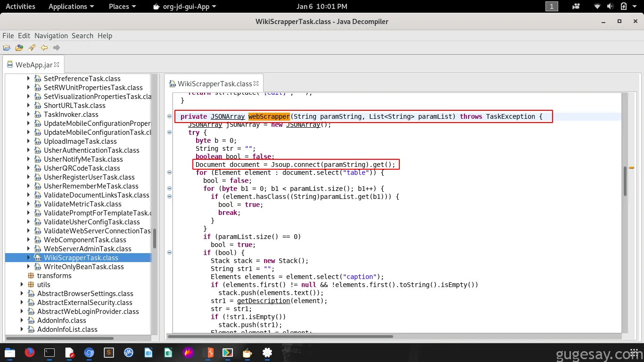The width and height of the screenshot is (644, 362).
Task: Open LibreOffice Calc from the taskbar
Action: click(168, 353)
